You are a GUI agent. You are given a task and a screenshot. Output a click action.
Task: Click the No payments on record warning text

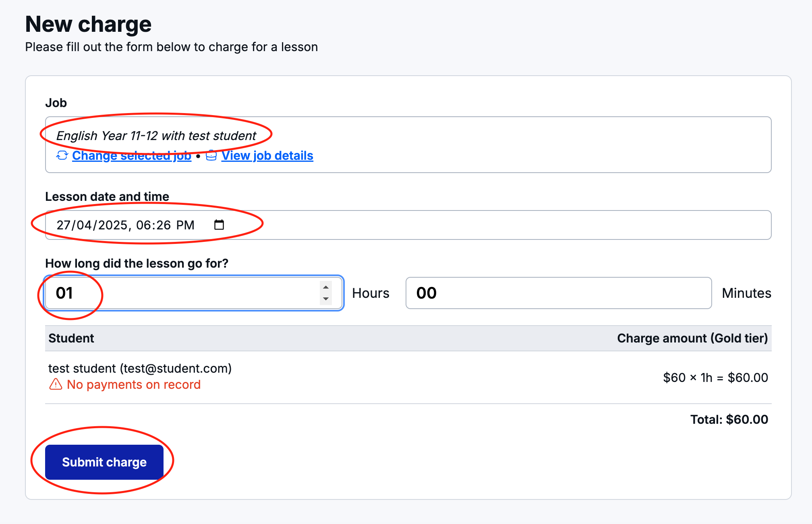134,385
